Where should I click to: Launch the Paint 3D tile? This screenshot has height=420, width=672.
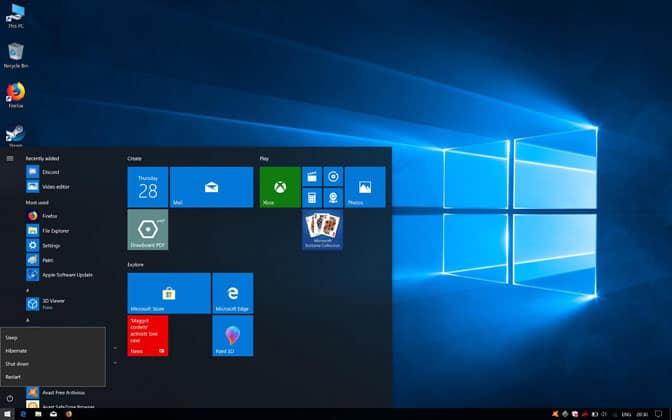(233, 336)
